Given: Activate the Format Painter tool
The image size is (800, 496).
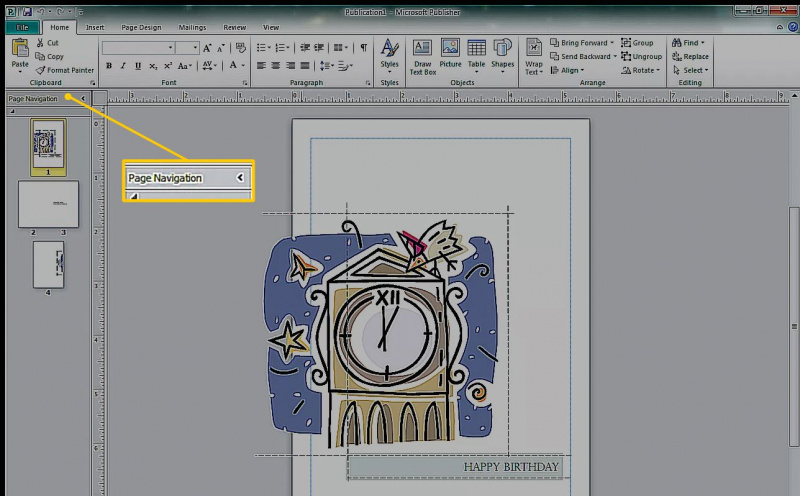Looking at the screenshot, I should (x=64, y=70).
